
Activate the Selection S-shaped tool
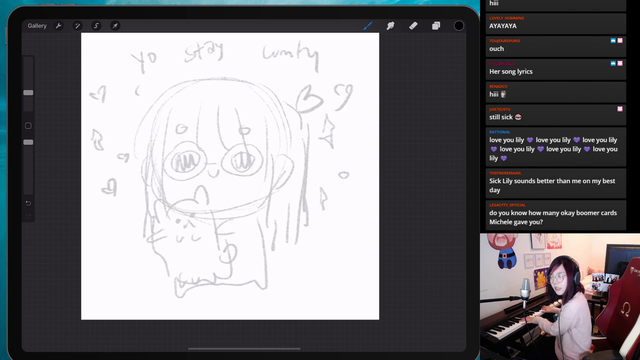[96, 26]
